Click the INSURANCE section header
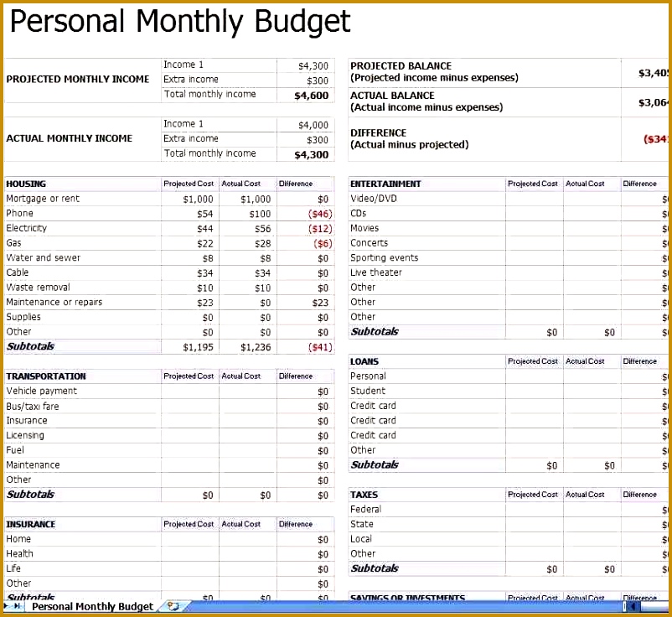Image resolution: width=672 pixels, height=617 pixels. click(x=30, y=525)
